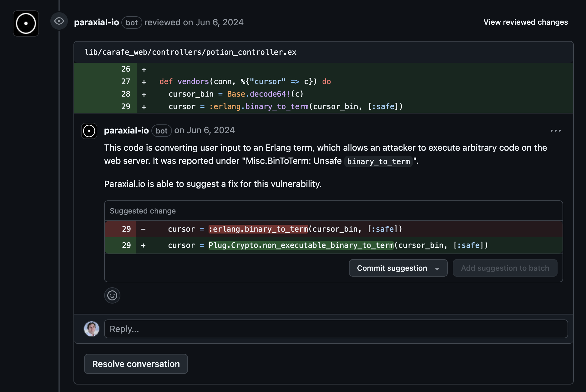Open View reviewed changes link
Screen dimensions: 586x392
point(526,22)
